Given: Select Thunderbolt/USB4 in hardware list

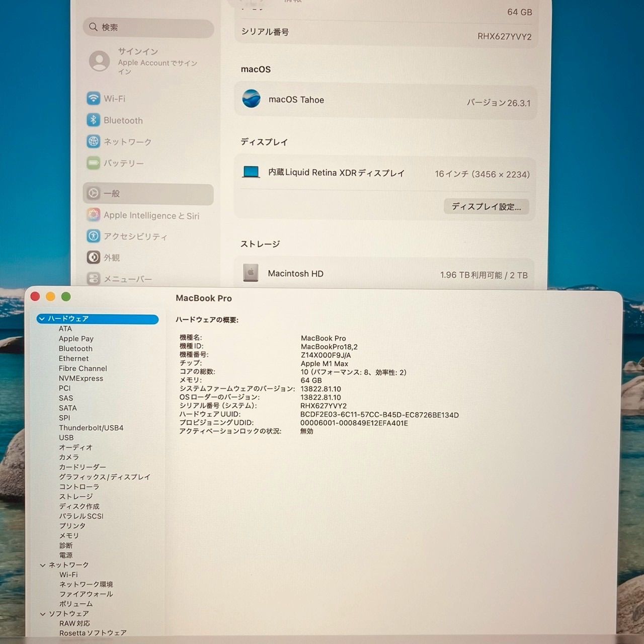Looking at the screenshot, I should [91, 428].
